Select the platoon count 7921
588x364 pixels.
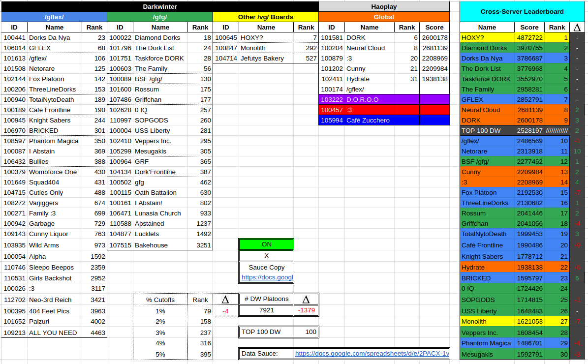(x=266, y=310)
